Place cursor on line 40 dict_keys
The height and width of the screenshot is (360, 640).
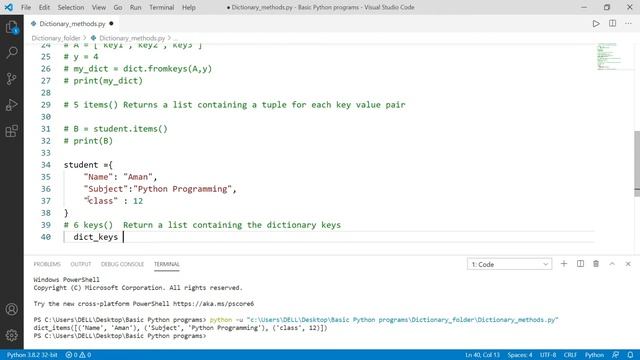pyautogui.click(x=96, y=237)
